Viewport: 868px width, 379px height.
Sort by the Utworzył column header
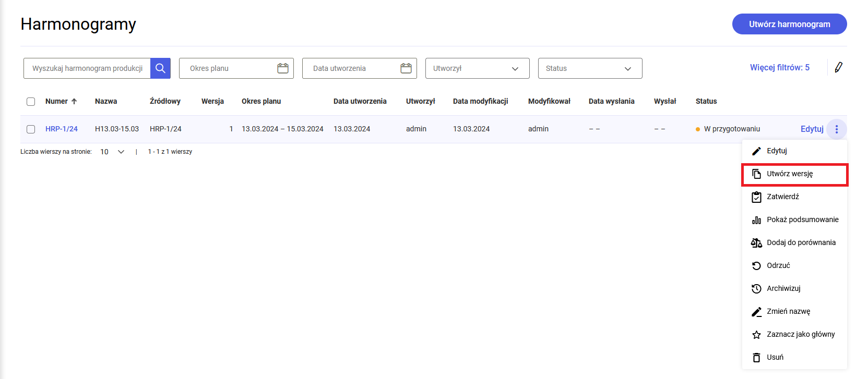click(421, 101)
